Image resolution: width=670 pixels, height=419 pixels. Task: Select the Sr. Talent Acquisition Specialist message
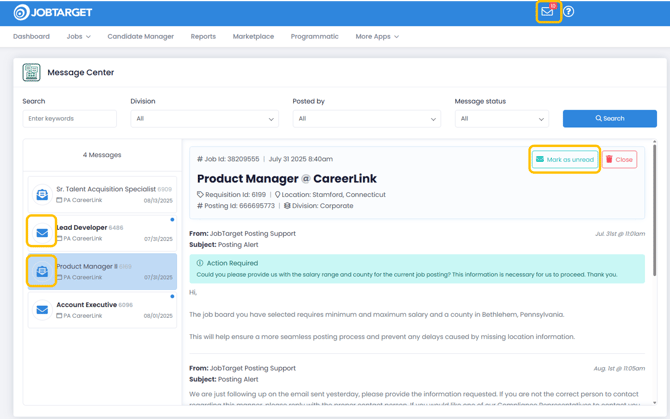[102, 194]
